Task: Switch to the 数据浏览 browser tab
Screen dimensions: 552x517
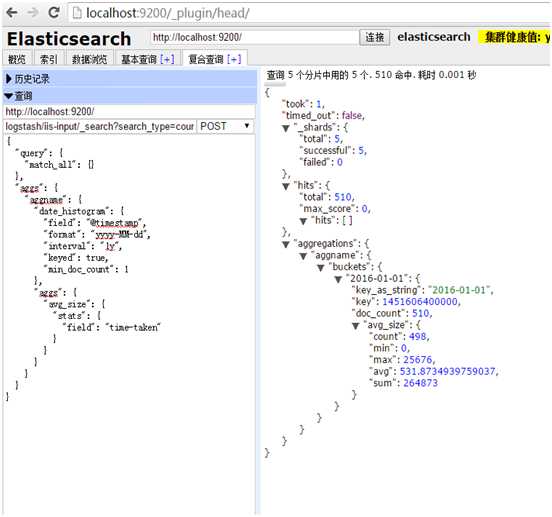Action: pyautogui.click(x=89, y=59)
